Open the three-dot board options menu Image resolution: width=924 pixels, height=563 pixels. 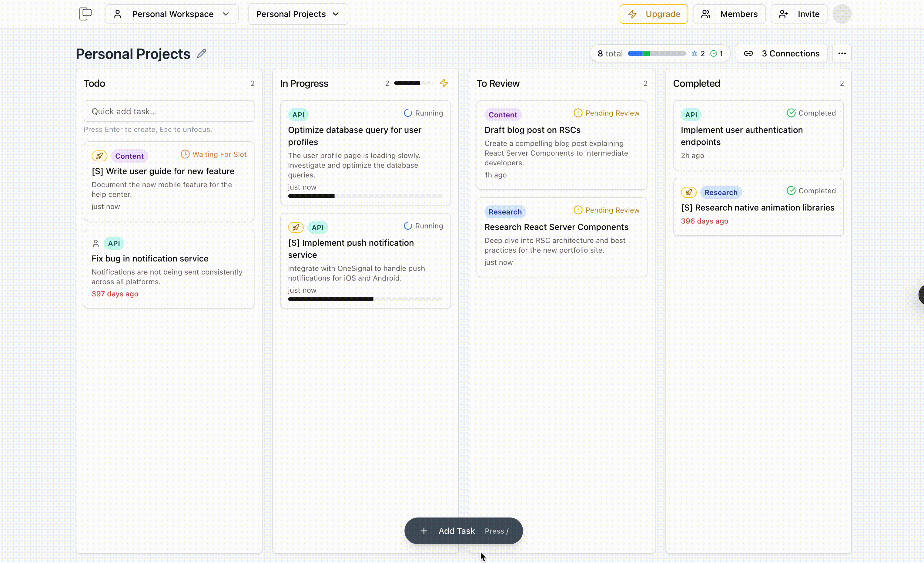[x=842, y=53]
